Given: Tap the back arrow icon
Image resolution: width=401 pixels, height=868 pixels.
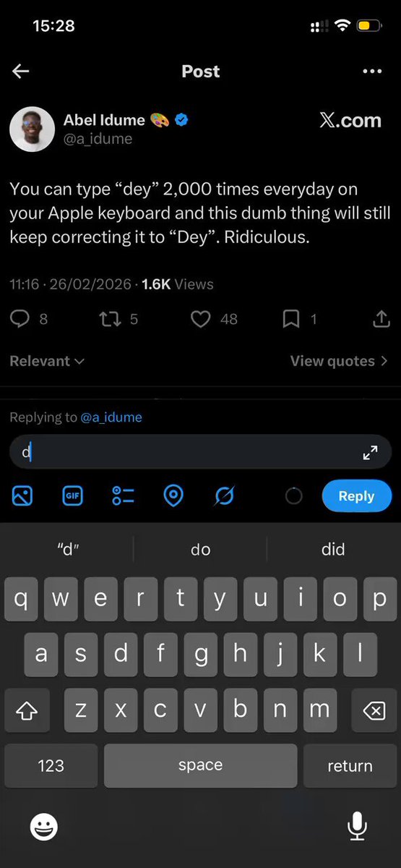Looking at the screenshot, I should click(x=20, y=71).
